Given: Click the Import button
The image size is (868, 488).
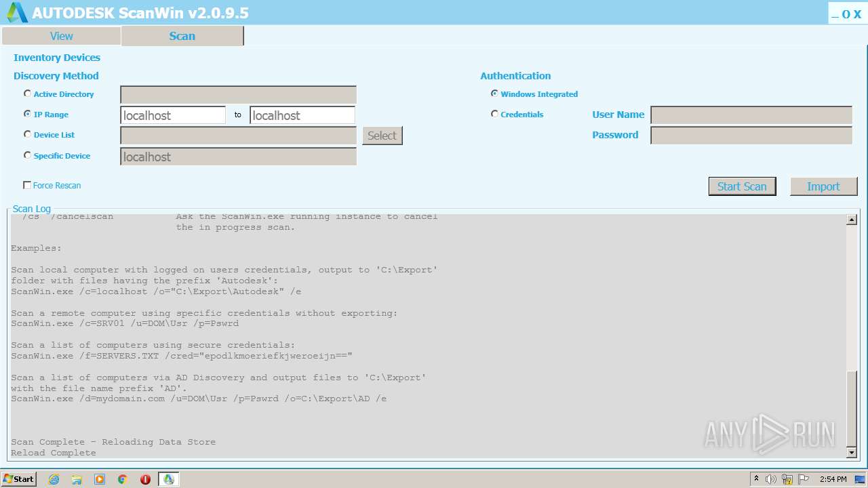Looking at the screenshot, I should coord(823,186).
